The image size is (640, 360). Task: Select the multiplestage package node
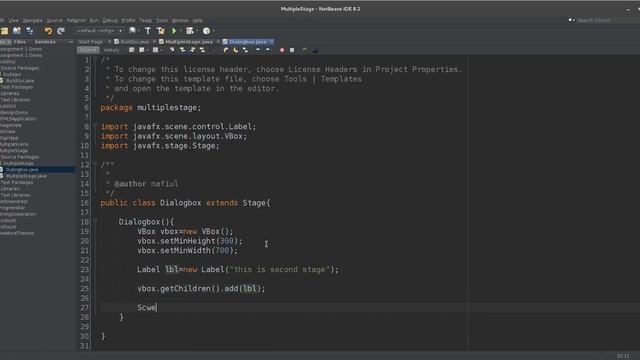click(18, 163)
